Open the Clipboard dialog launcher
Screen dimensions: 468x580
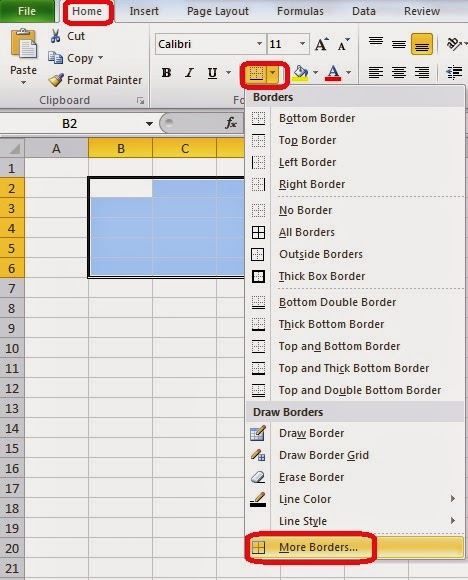point(141,100)
